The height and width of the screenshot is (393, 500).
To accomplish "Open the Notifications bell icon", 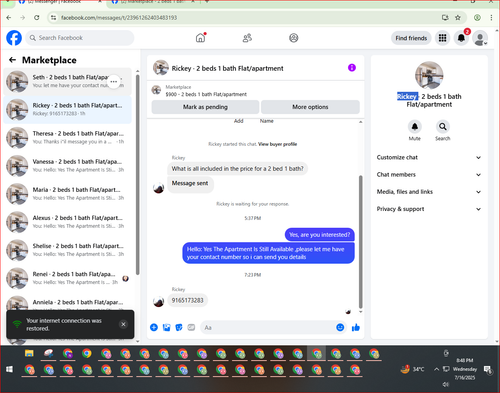I will 461,38.
